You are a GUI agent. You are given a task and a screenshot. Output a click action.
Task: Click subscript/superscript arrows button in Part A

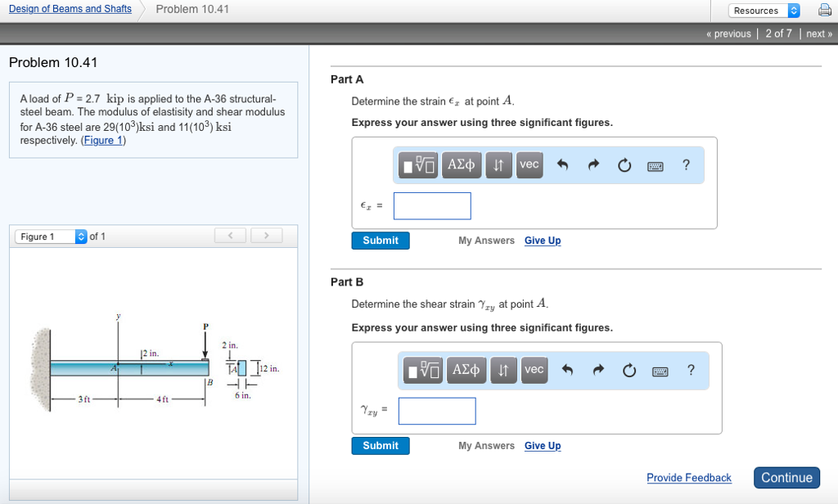point(498,164)
